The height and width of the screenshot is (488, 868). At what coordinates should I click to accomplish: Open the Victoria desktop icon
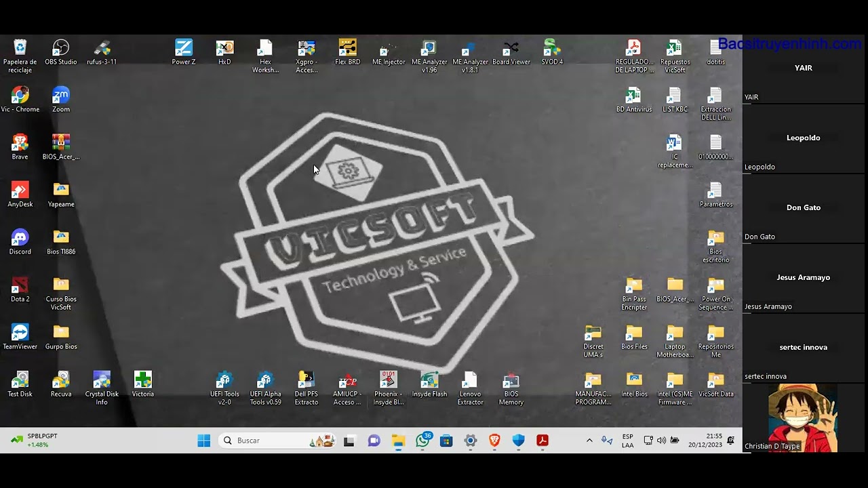pos(142,384)
